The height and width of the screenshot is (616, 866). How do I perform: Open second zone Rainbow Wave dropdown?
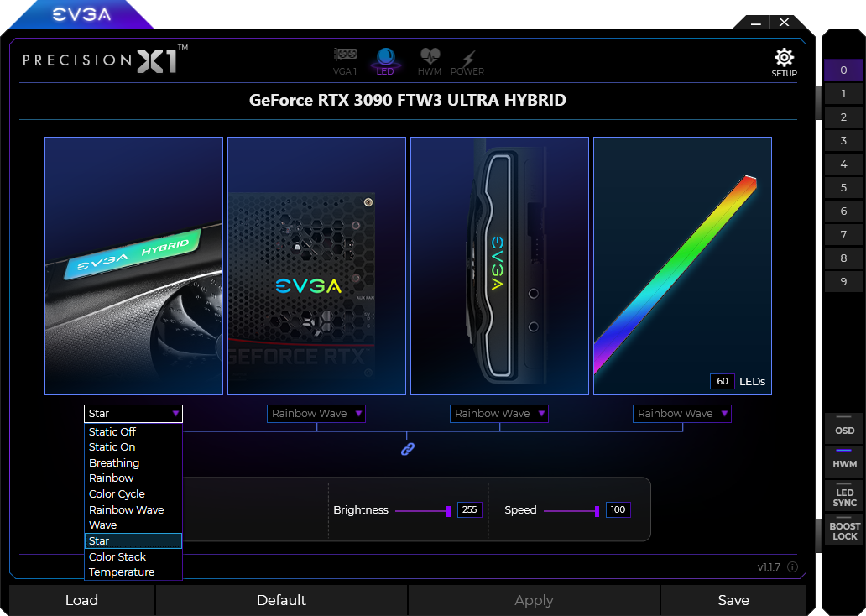(x=316, y=413)
